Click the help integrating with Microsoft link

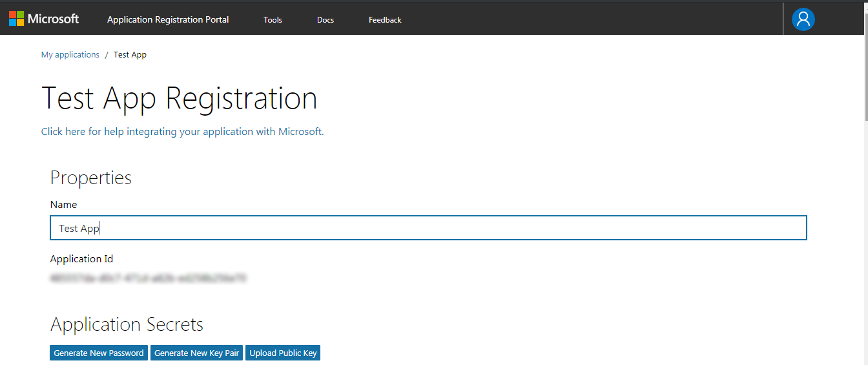(x=183, y=131)
